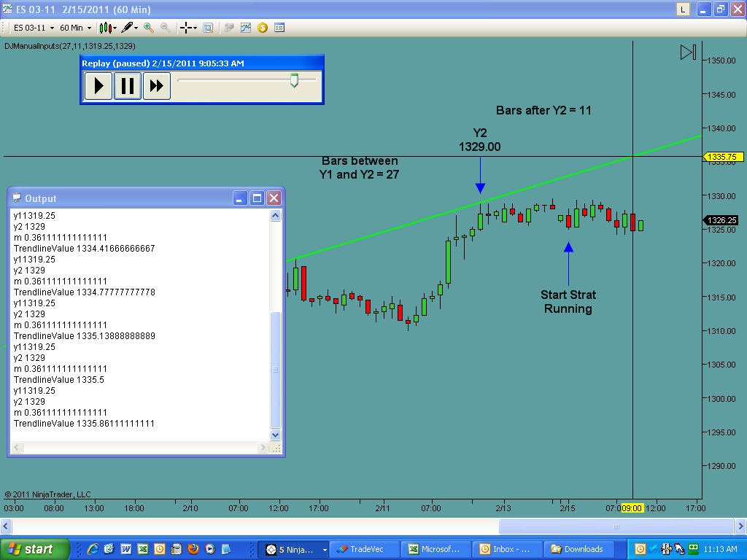Click the greyed-out strategies icon in toolbar
Screen dimensions: 747x560
[x=229, y=28]
